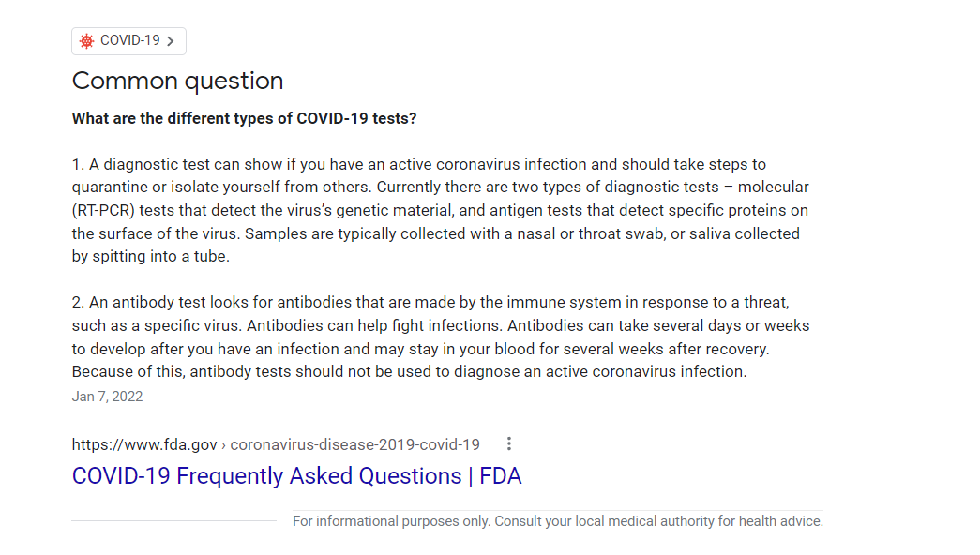Click the line starting "1. A diagnostic test"
This screenshot has height=555, width=980.
click(419, 164)
